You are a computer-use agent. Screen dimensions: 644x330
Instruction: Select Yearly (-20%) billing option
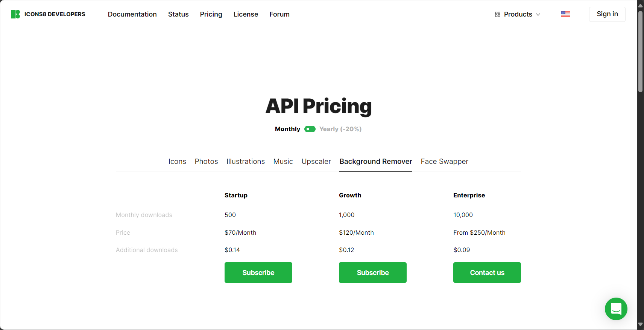coord(340,129)
